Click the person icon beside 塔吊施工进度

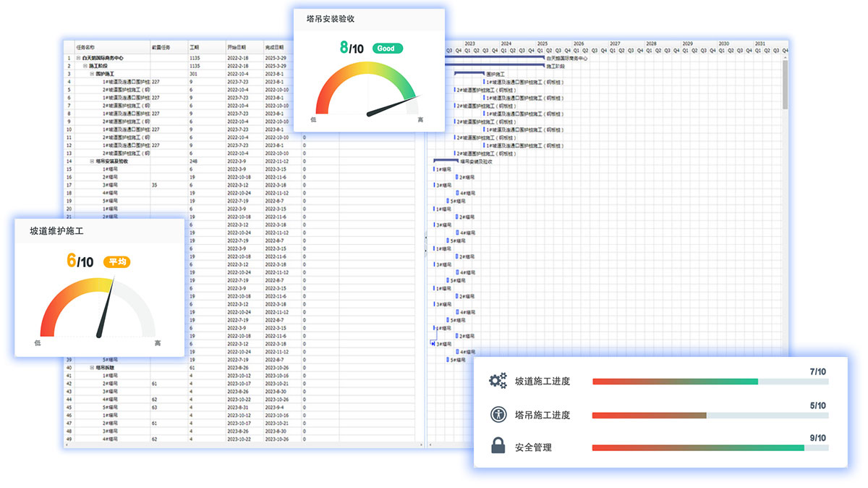[498, 415]
